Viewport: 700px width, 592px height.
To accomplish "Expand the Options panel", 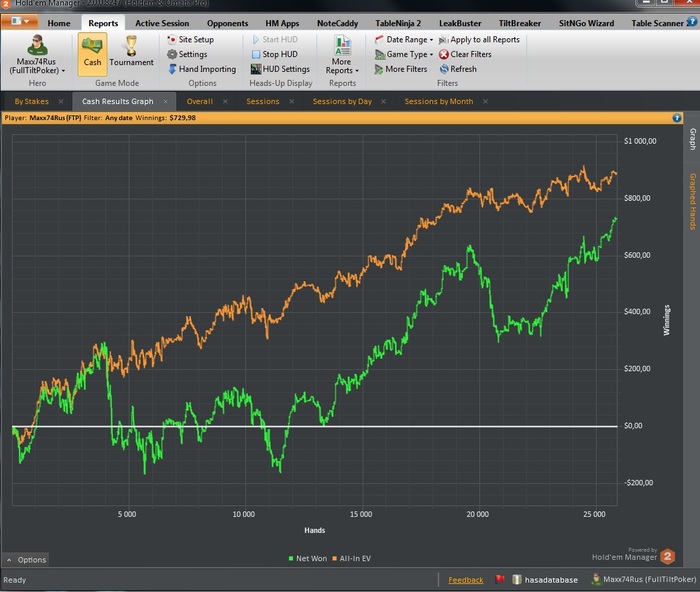I will click(26, 559).
